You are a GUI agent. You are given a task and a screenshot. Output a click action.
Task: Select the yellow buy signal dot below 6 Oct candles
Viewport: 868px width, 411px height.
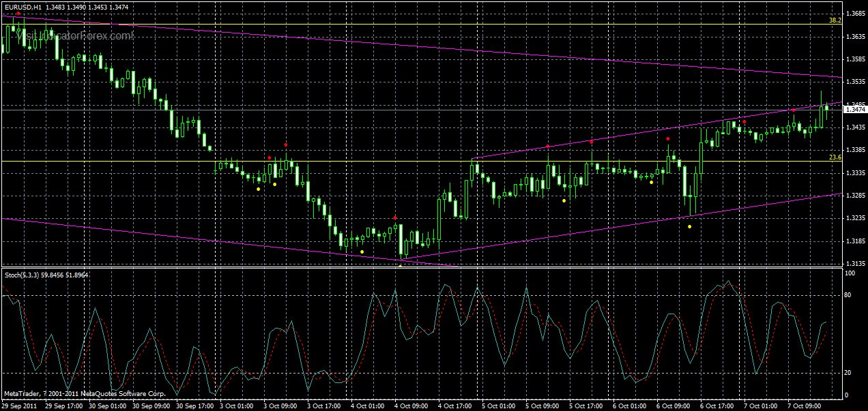689,226
